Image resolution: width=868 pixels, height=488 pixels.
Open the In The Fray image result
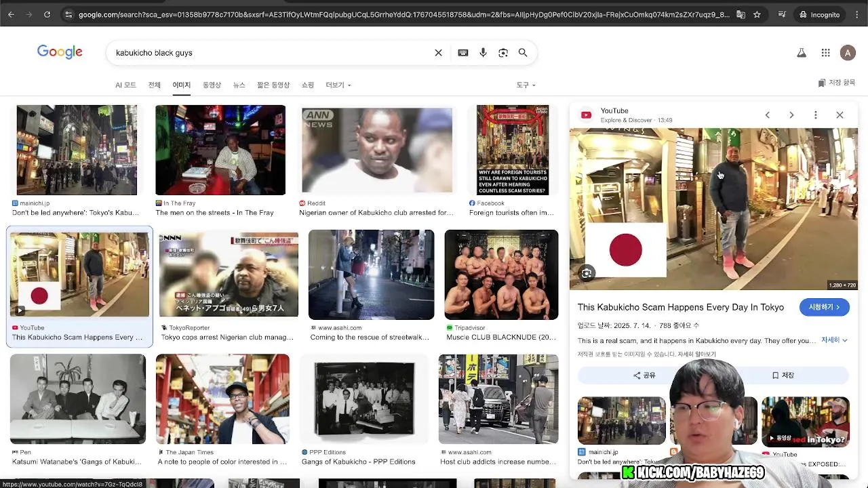[x=220, y=150]
